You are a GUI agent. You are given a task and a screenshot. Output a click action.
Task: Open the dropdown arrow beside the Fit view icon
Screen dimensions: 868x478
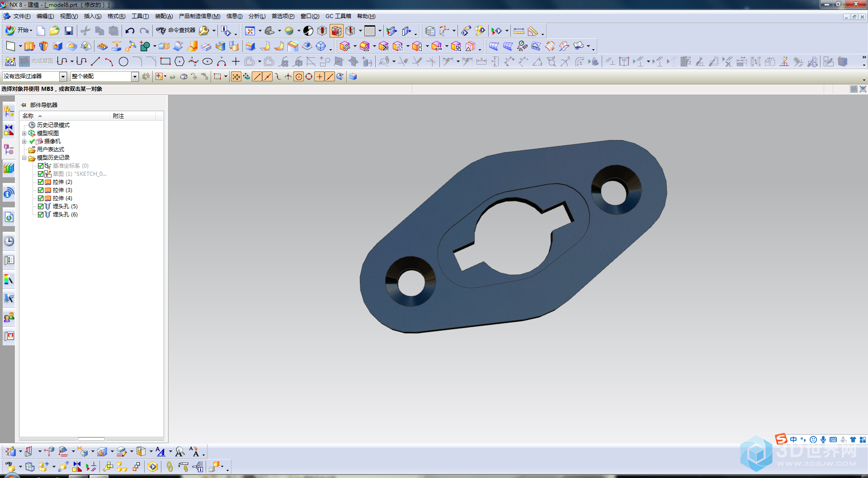tap(260, 31)
